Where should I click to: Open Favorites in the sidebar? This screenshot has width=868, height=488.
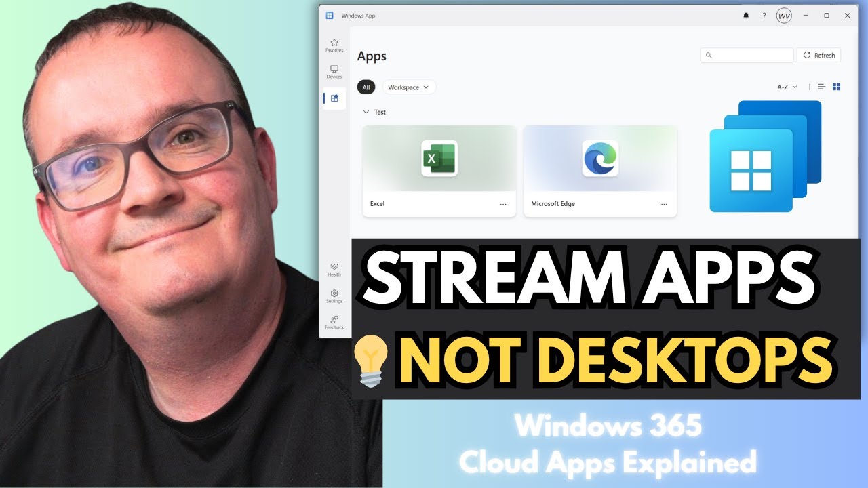click(334, 45)
